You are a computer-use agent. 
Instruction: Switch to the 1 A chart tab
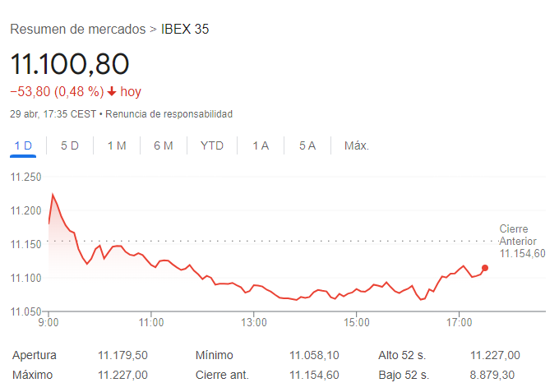pyautogui.click(x=261, y=145)
